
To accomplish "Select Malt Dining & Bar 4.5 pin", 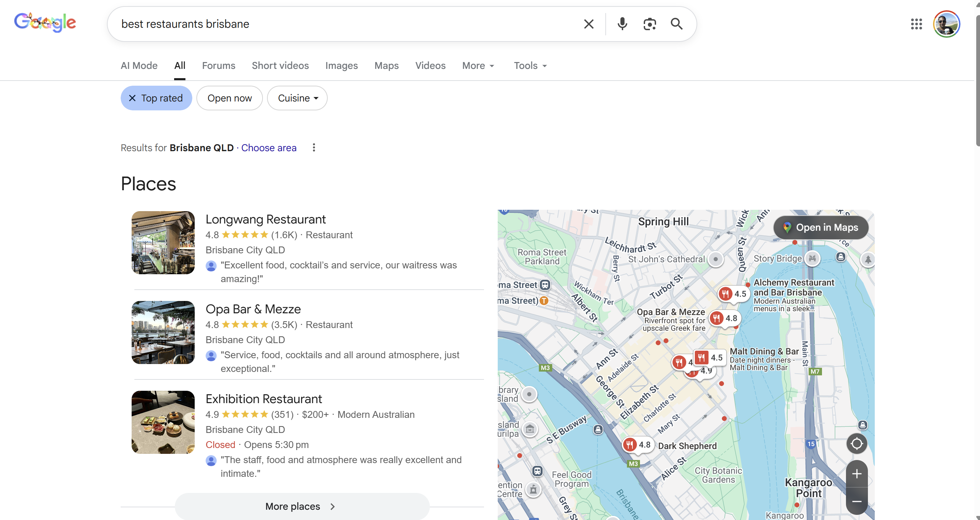I will [x=709, y=358].
